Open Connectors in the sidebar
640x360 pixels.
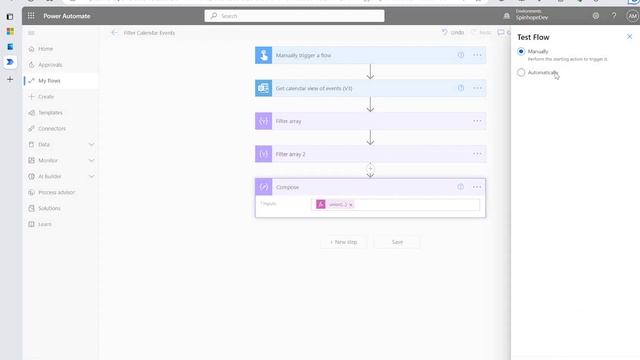[x=60, y=129]
